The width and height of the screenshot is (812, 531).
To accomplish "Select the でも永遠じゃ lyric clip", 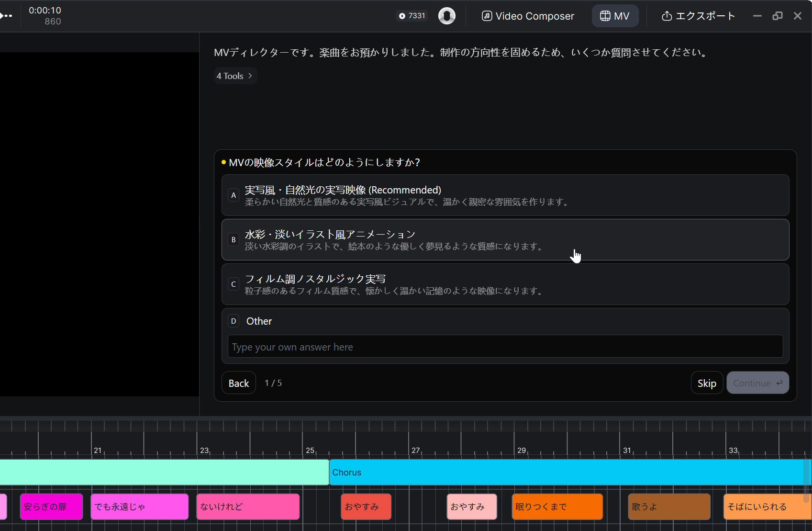I will (140, 507).
